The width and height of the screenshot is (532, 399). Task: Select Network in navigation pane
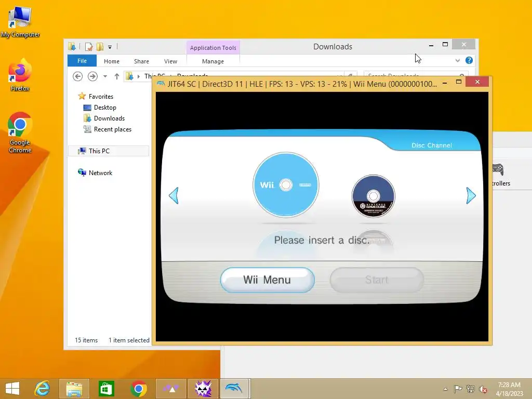(100, 172)
